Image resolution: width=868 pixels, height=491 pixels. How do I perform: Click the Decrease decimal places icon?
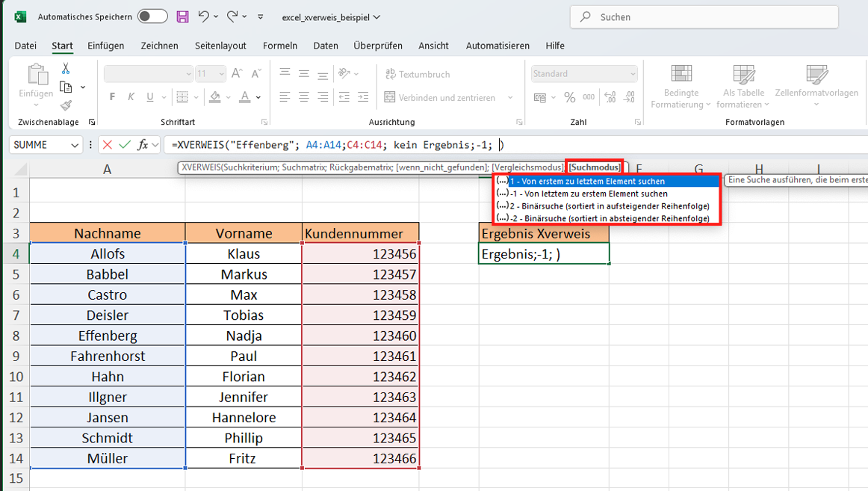point(630,97)
